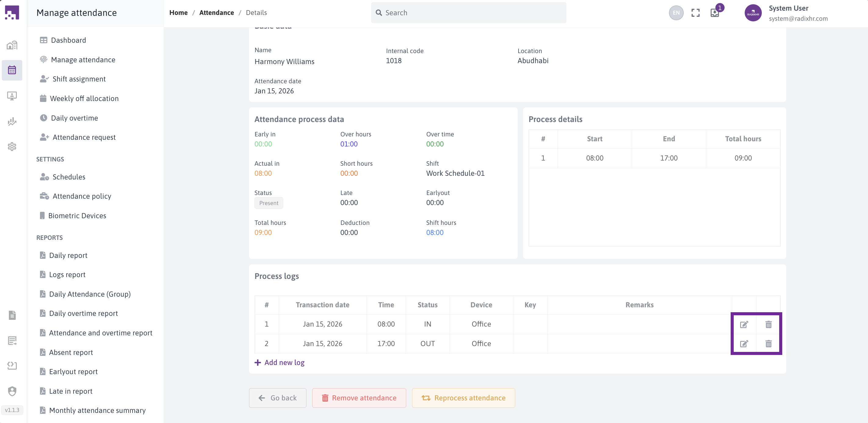Image resolution: width=868 pixels, height=423 pixels.
Task: Edit the 17:00 OUT log entry
Action: click(744, 343)
